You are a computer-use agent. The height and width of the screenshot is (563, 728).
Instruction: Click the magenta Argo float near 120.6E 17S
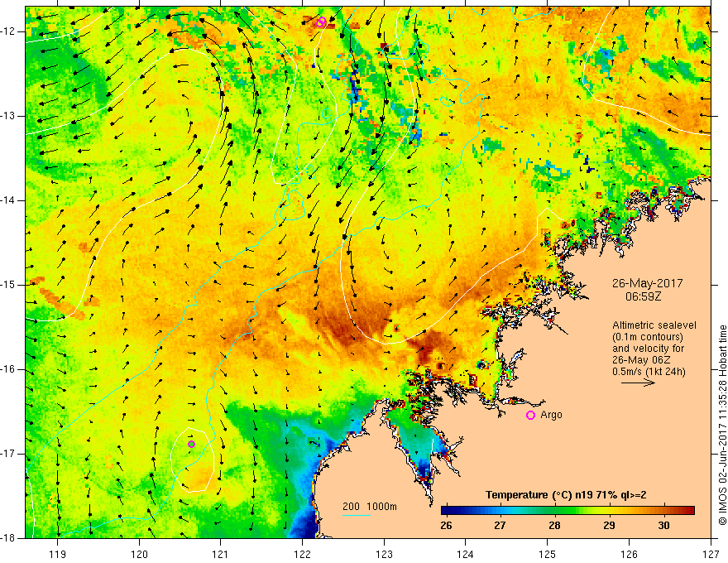[x=191, y=444]
